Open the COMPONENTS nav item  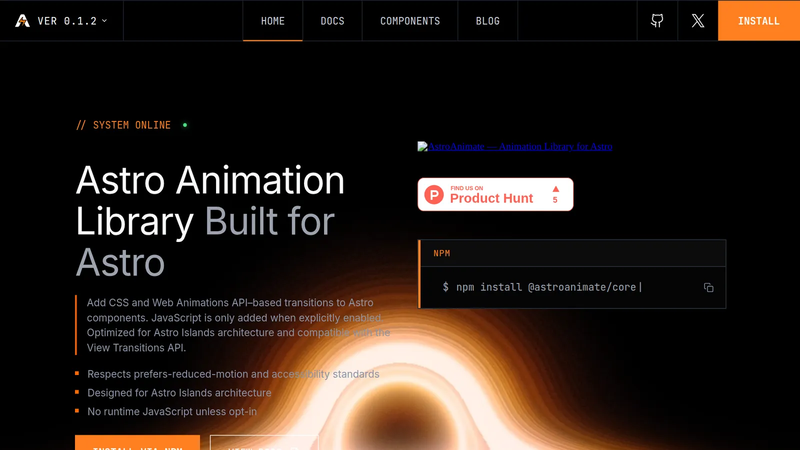(410, 21)
